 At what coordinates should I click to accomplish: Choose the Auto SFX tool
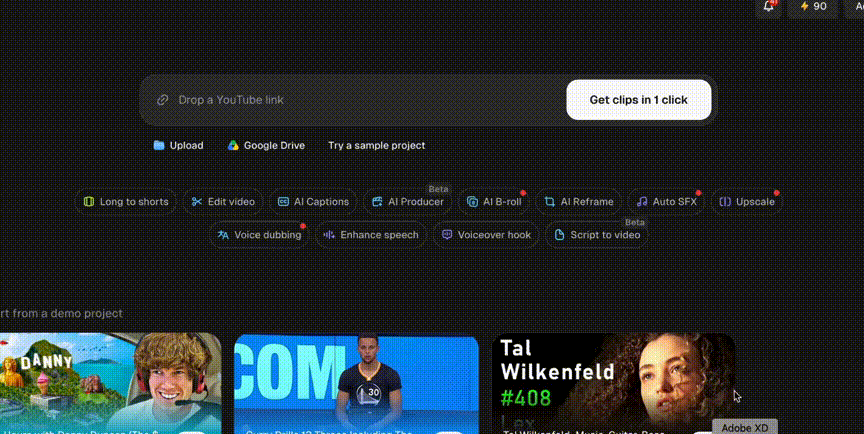[x=666, y=202]
